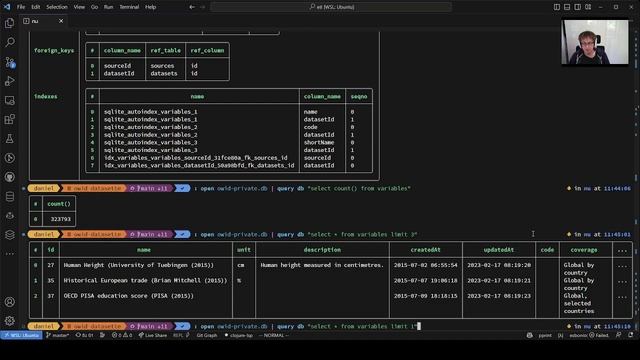The height and width of the screenshot is (360, 640).
Task: Click the 'description' column header
Action: pos(322,250)
